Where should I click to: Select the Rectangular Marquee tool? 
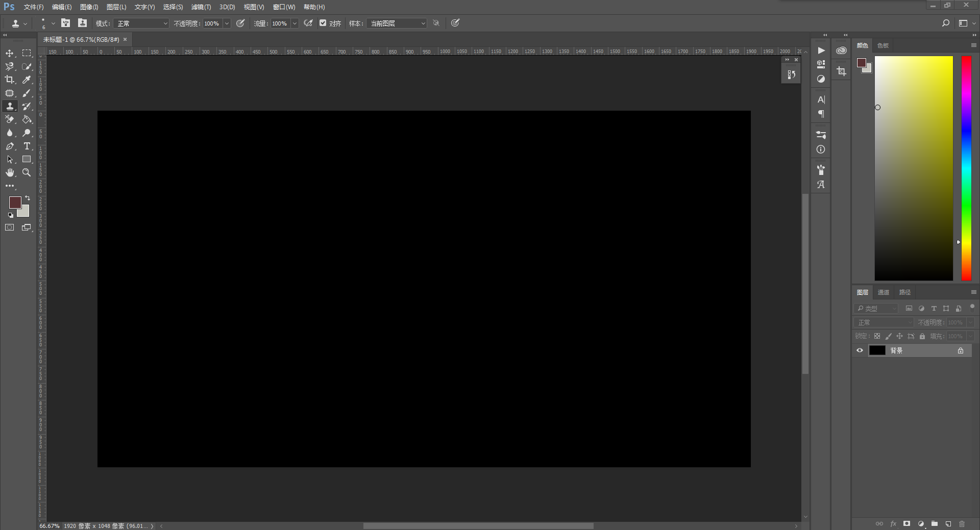click(x=27, y=53)
